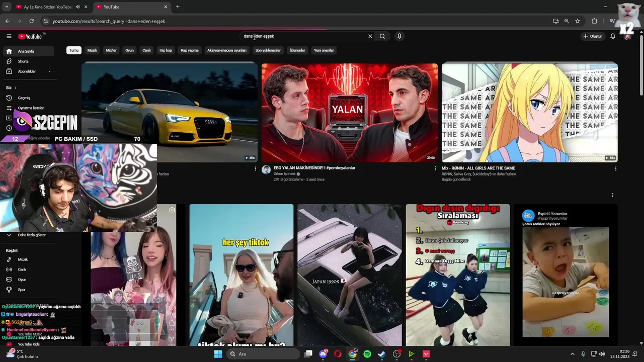Open Oynatma listeleri in sidebar
This screenshot has height=362, width=644.
point(28,108)
